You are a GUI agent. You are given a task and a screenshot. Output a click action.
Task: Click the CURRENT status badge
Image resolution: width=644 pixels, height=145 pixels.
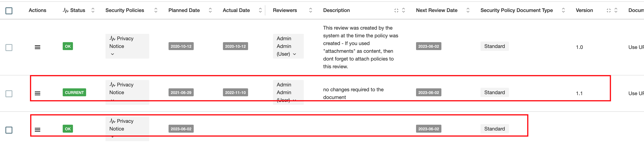click(74, 92)
